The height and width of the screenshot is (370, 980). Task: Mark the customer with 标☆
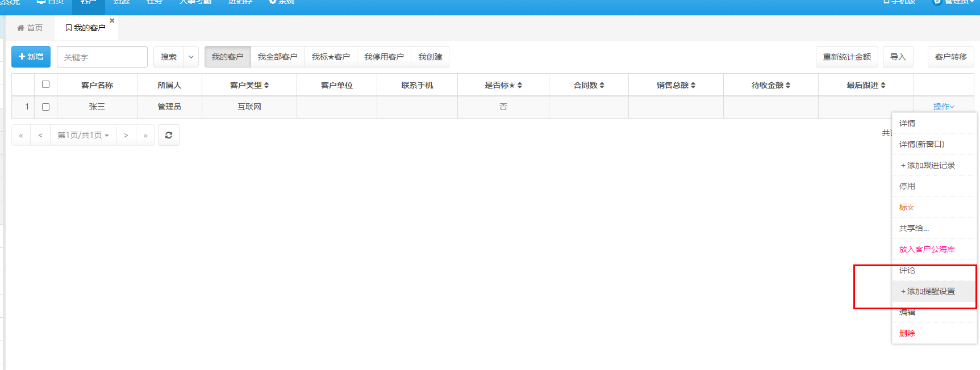pyautogui.click(x=935, y=207)
